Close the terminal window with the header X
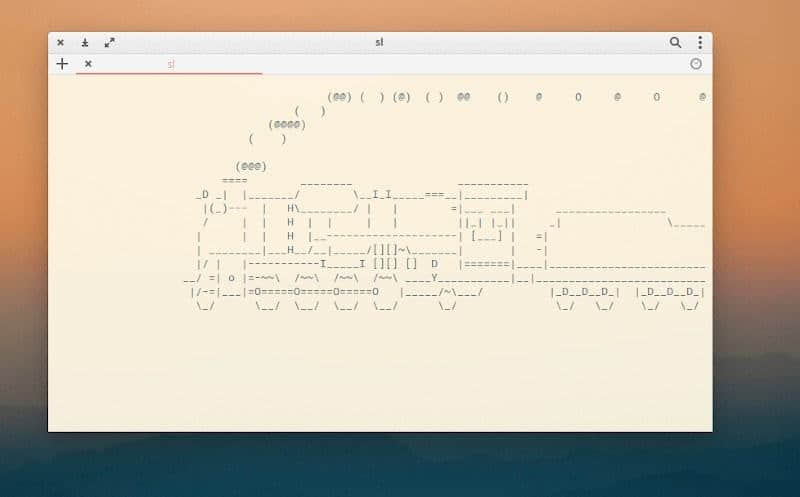Image resolution: width=800 pixels, height=497 pixels. point(60,42)
